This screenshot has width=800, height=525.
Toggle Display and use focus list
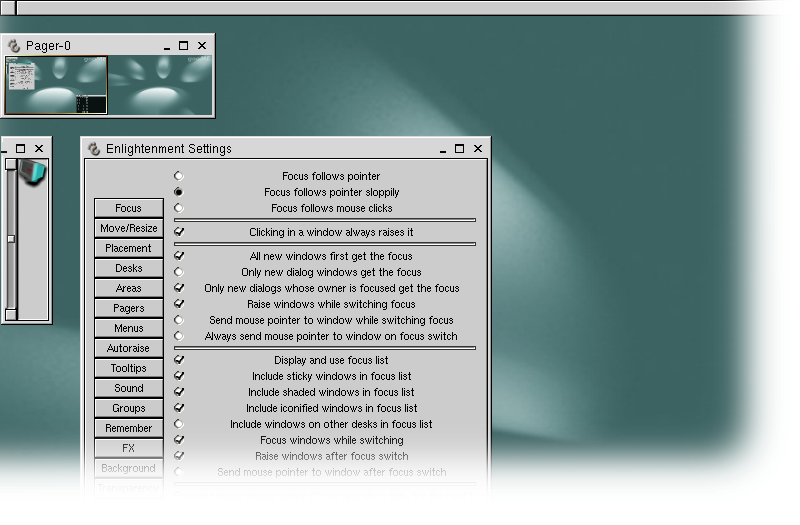click(x=179, y=360)
